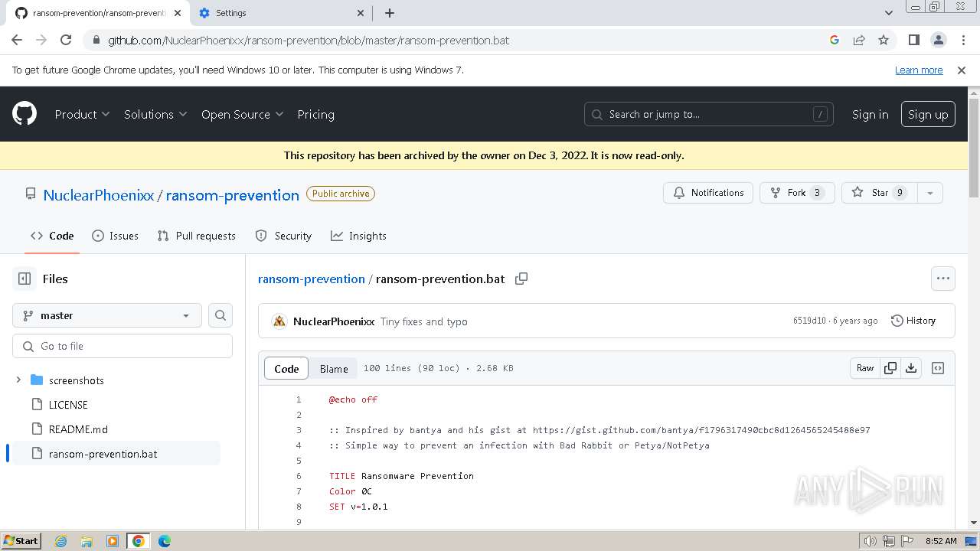This screenshot has width=980, height=551.
Task: Go back with the browser back arrow
Action: pos(17,40)
